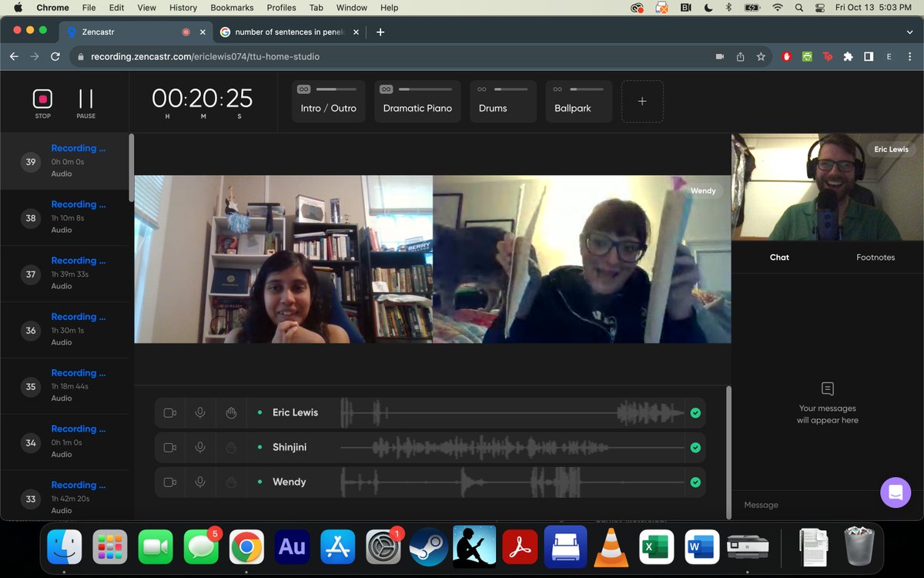
Task: Open the purple chat bubble widget
Action: 896,492
